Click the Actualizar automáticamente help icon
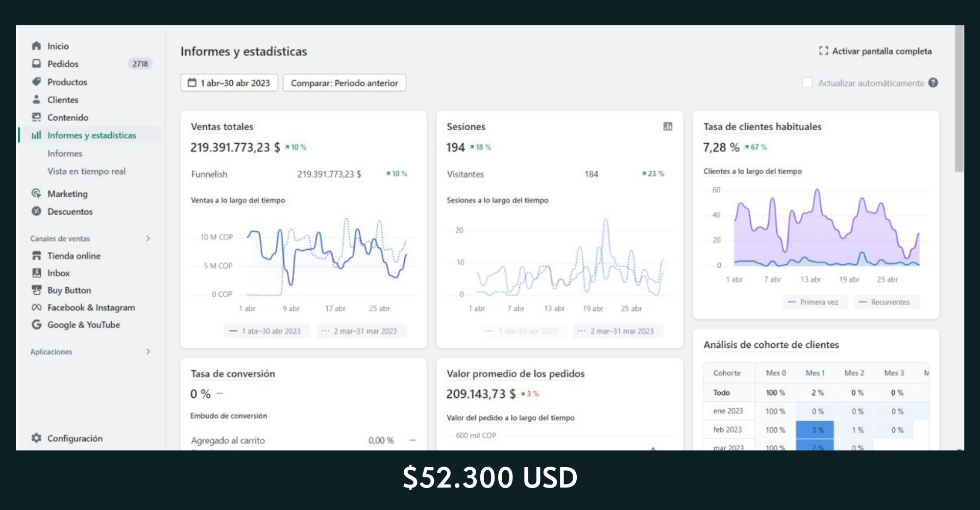This screenshot has width=980, height=510. (x=933, y=83)
